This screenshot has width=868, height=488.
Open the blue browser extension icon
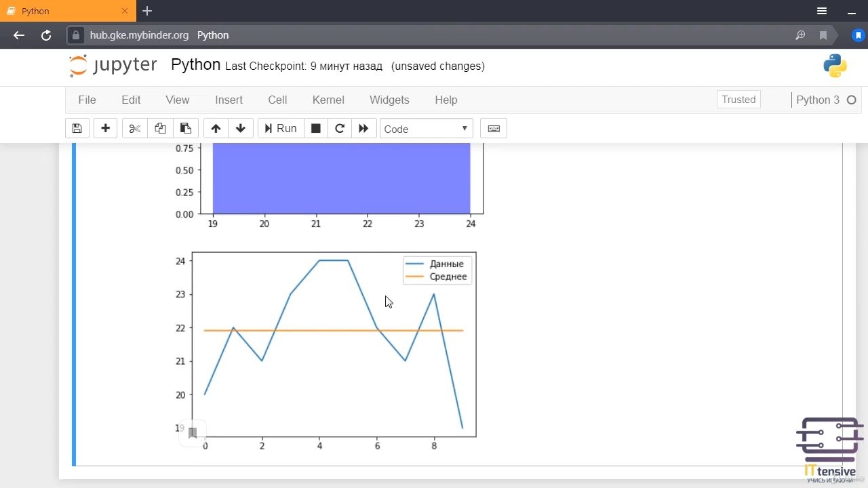click(x=858, y=35)
